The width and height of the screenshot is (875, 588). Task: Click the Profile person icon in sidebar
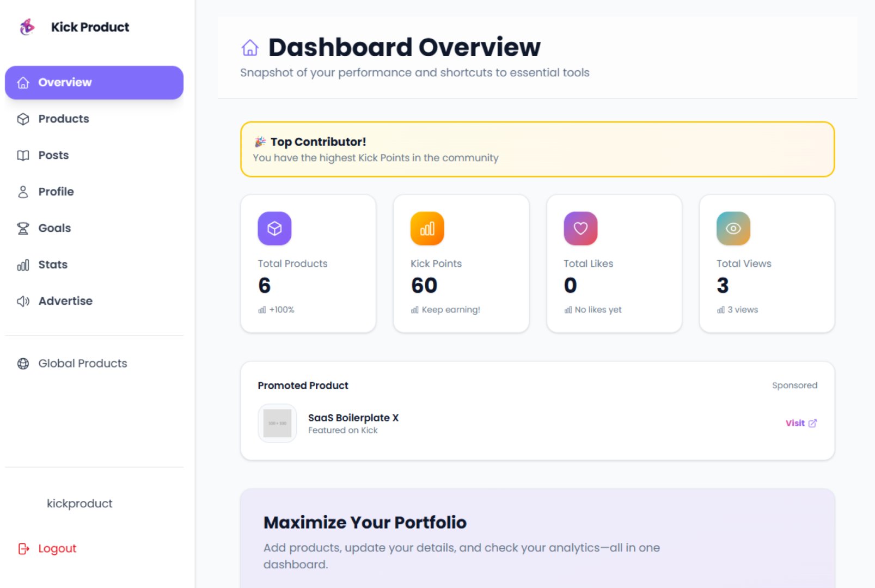pyautogui.click(x=23, y=192)
